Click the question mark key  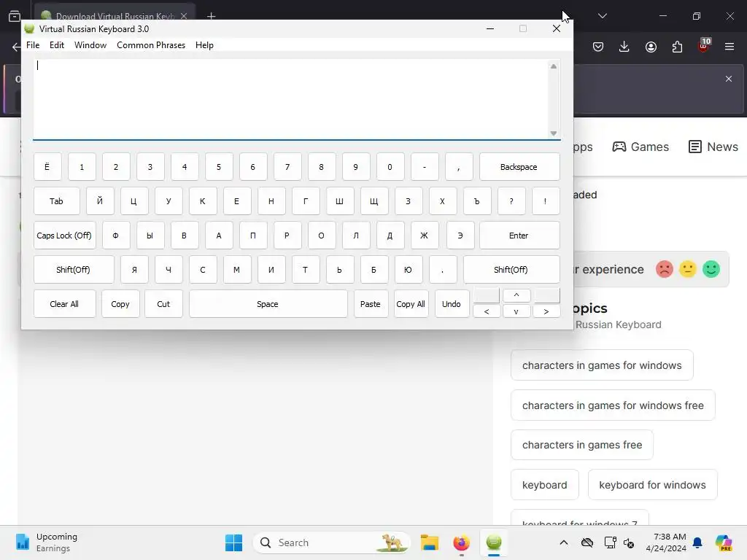[x=511, y=201]
